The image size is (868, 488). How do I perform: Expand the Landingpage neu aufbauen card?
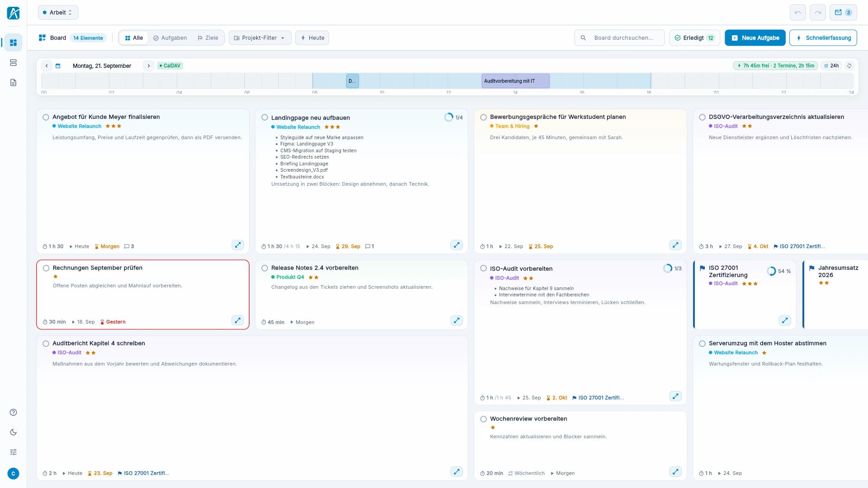(x=456, y=245)
